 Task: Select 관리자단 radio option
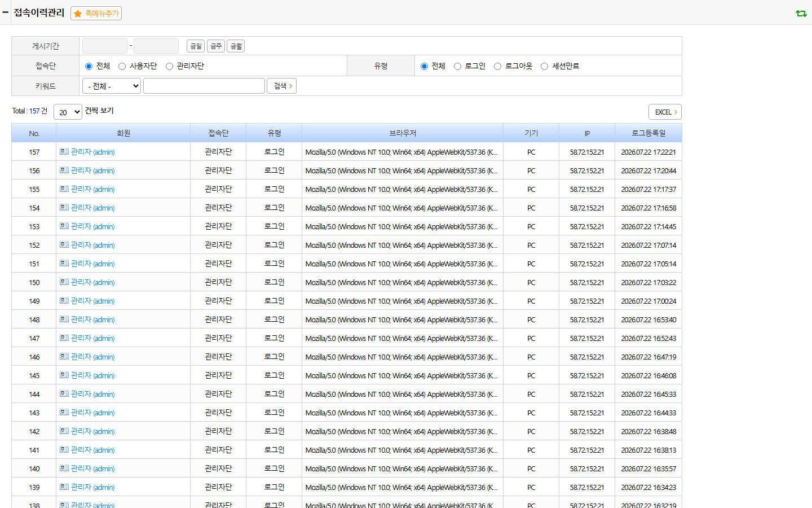(169, 66)
